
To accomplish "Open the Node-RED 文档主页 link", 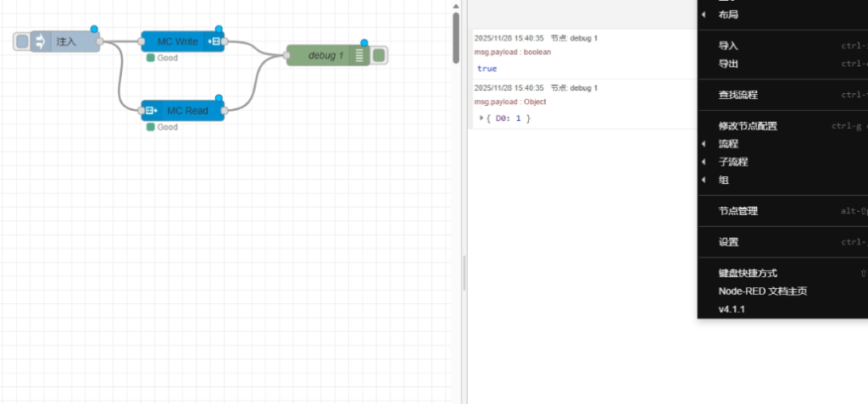I will 763,291.
